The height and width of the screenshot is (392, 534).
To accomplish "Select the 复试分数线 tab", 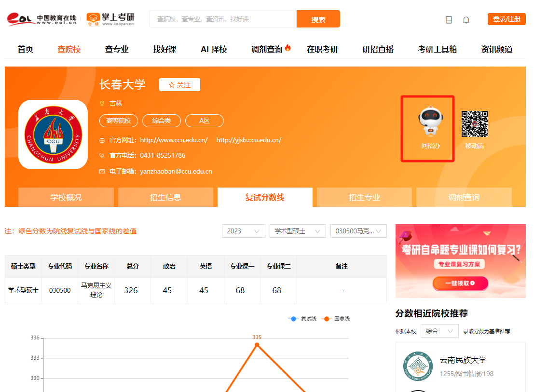I will tap(265, 197).
